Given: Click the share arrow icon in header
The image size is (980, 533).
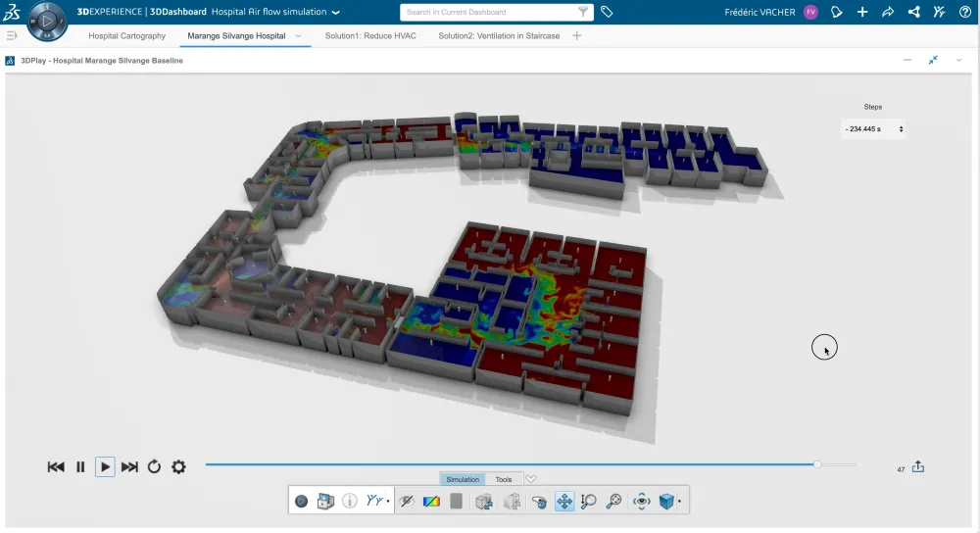Looking at the screenshot, I should [888, 12].
